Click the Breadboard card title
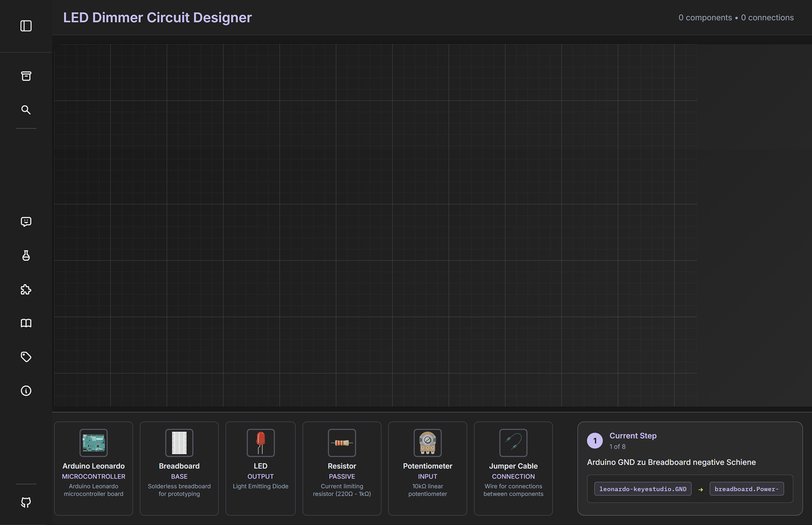Viewport: 812px width, 525px height. [x=179, y=466]
